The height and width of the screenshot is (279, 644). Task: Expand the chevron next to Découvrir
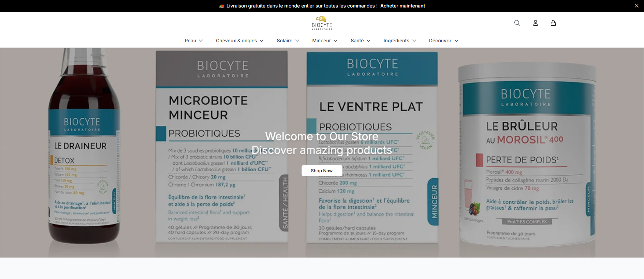click(456, 41)
